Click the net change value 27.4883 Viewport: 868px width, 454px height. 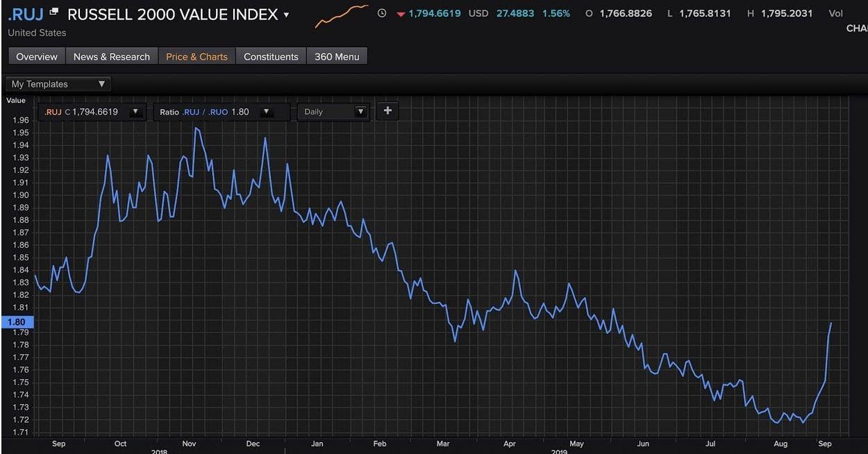coord(514,13)
